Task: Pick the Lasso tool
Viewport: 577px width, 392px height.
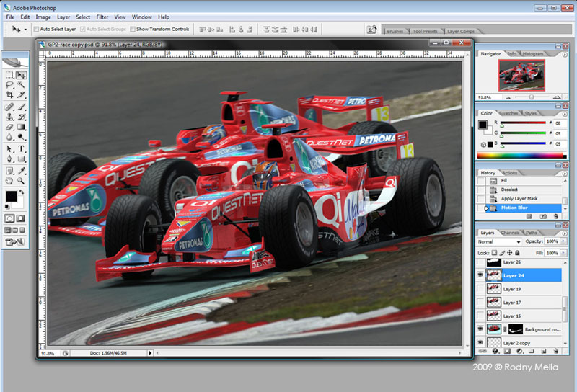Action: 9,85
